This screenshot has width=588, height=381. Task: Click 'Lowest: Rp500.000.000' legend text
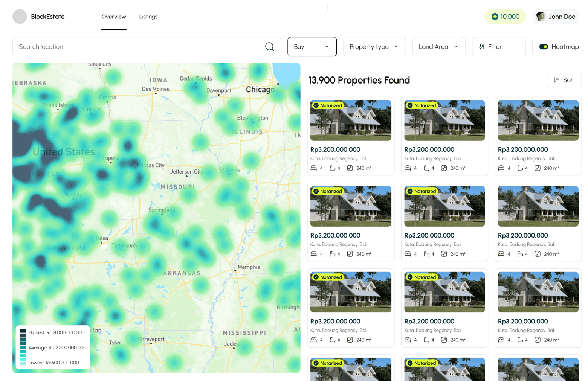[54, 363]
